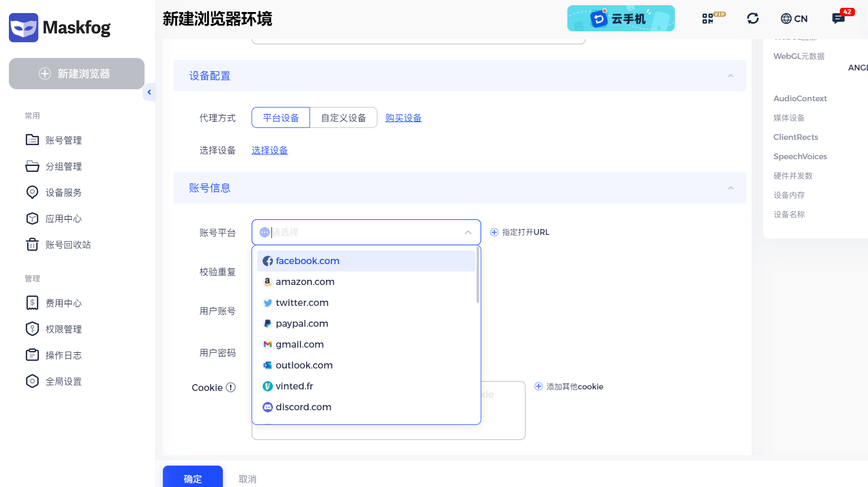868x487 pixels.
Task: Click the refresh sync icon
Action: tap(753, 18)
